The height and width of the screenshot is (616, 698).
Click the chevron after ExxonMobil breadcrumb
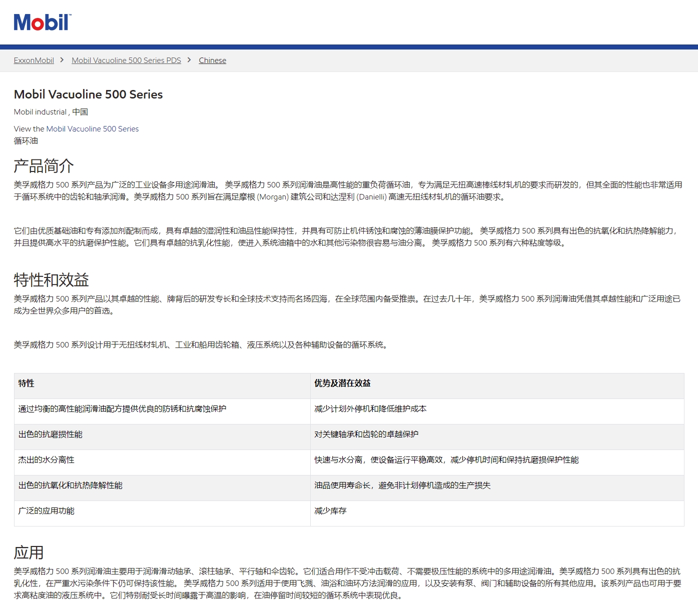[62, 60]
